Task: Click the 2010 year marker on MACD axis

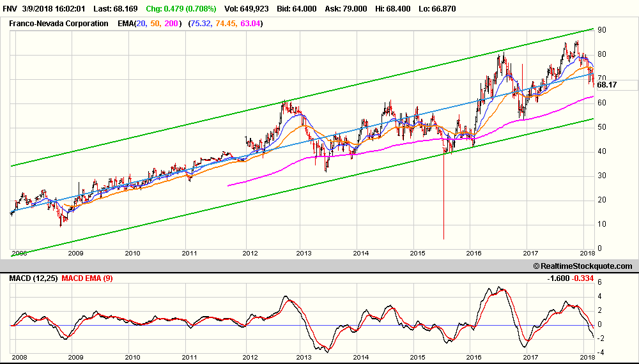Action: coord(132,358)
